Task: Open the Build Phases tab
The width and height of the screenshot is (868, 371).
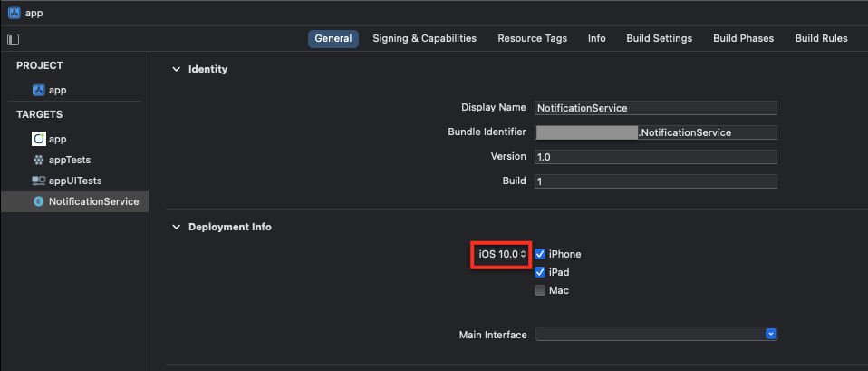Action: (744, 39)
